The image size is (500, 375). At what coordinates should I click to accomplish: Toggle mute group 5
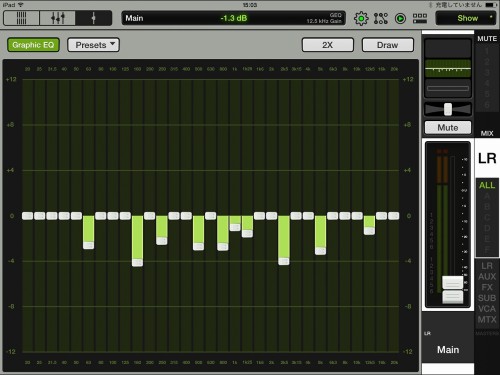pos(487,94)
